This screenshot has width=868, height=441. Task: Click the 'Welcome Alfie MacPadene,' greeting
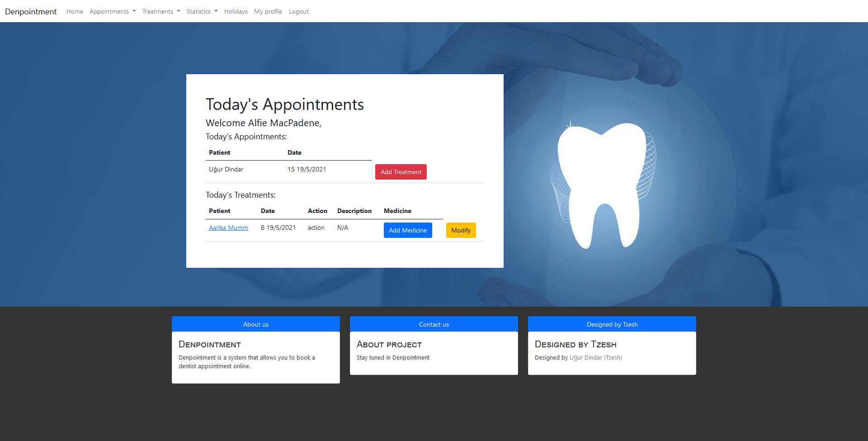click(264, 123)
